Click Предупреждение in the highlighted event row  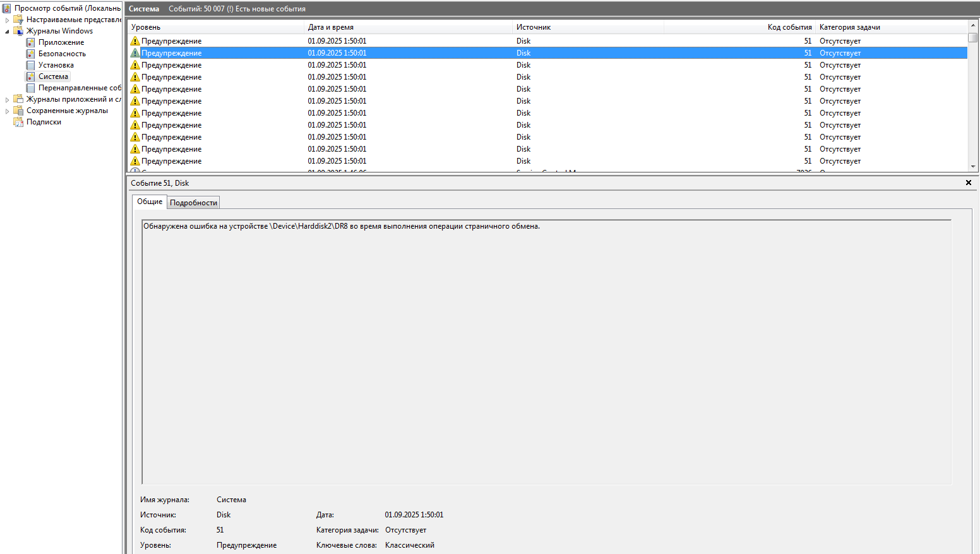click(172, 53)
